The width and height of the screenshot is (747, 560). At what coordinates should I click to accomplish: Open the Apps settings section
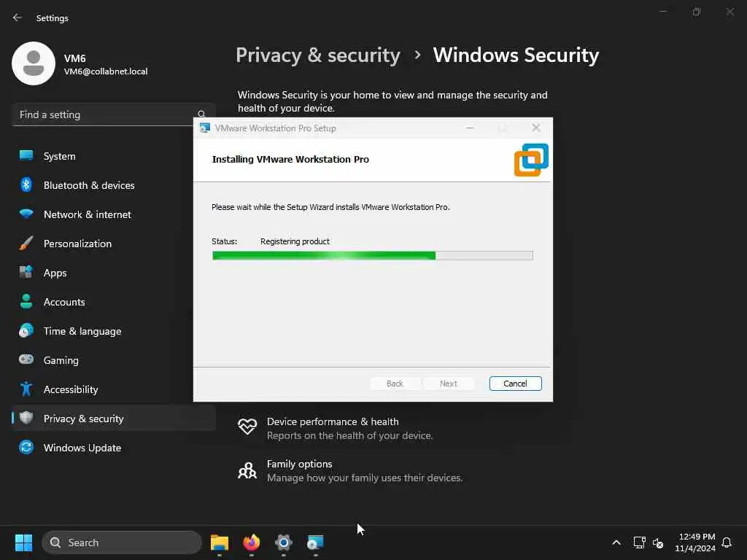click(113, 273)
